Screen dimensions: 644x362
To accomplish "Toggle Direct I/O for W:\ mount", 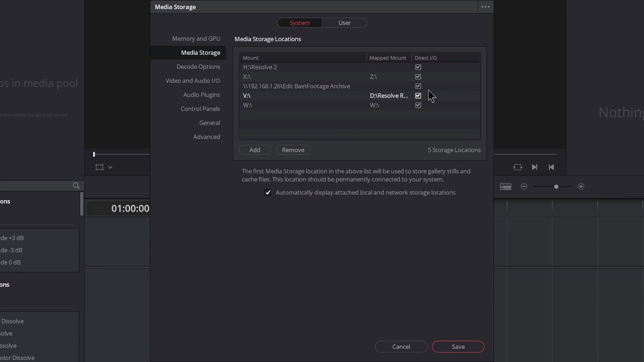I will click(418, 106).
